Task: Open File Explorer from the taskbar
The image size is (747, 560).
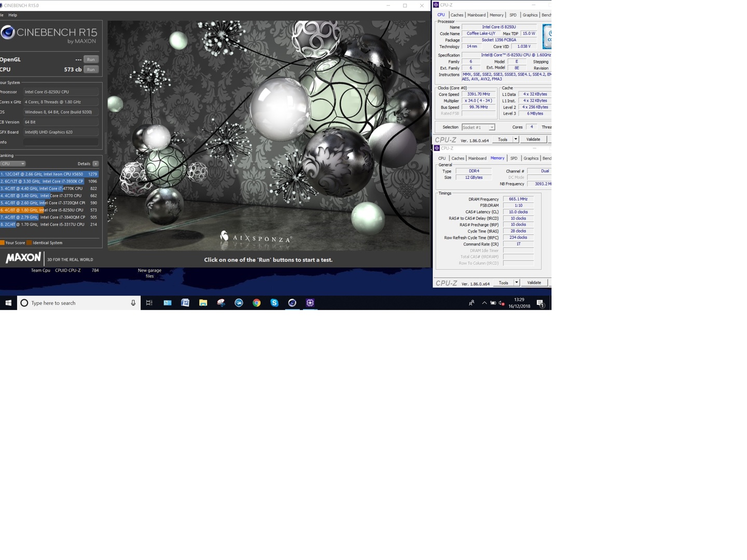Action: pyautogui.click(x=203, y=303)
